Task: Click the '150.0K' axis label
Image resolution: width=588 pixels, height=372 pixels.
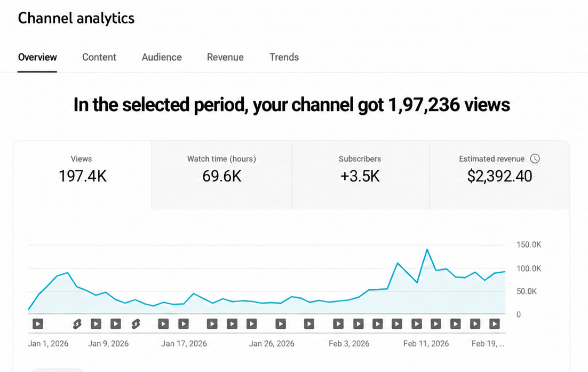Action: coord(529,245)
